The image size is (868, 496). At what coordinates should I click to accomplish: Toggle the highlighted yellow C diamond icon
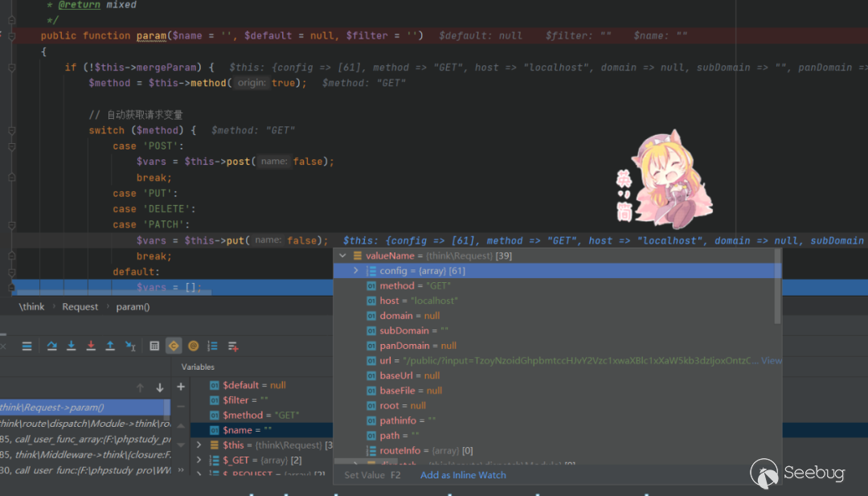[x=174, y=346]
